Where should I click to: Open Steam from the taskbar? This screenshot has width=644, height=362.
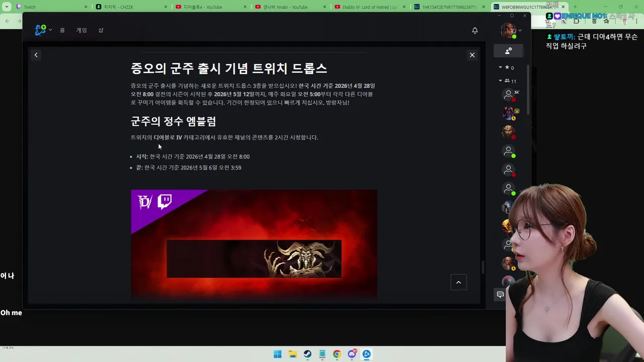pyautogui.click(x=307, y=354)
